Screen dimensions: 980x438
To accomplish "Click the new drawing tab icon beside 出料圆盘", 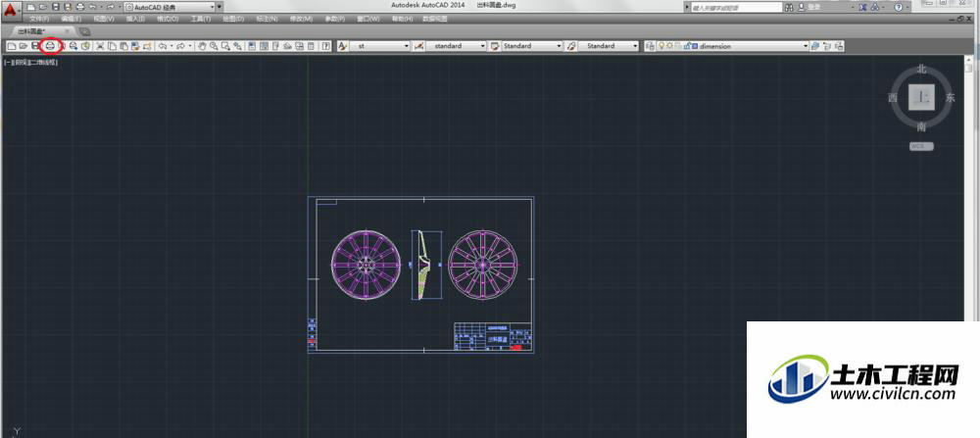I will (x=84, y=31).
